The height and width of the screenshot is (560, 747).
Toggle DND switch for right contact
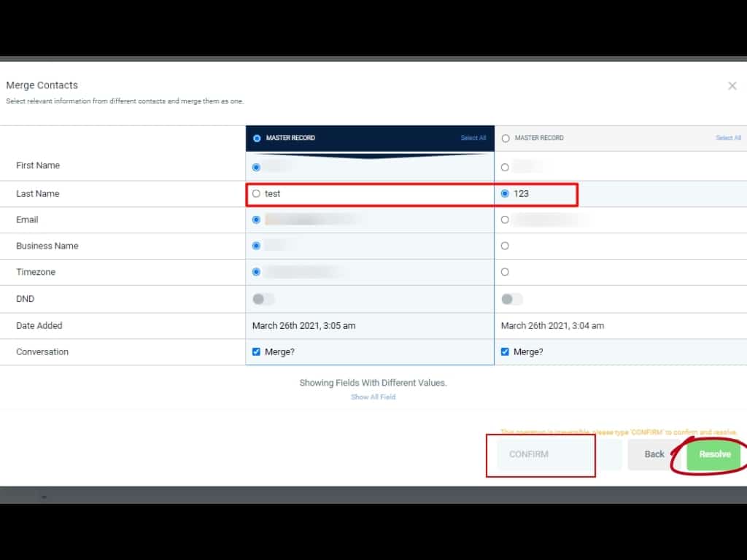[512, 299]
